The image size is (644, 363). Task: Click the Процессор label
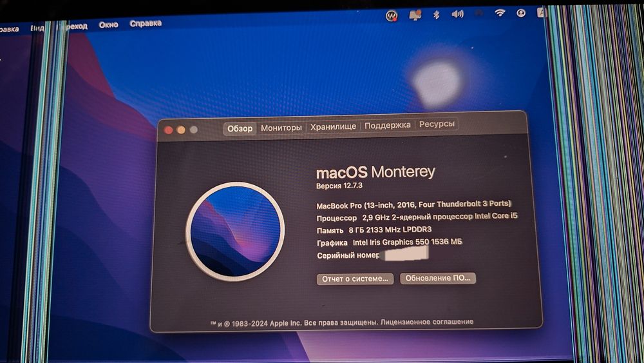(336, 219)
